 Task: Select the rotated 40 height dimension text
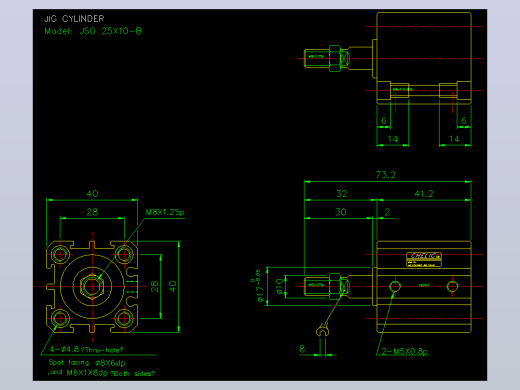172,286
